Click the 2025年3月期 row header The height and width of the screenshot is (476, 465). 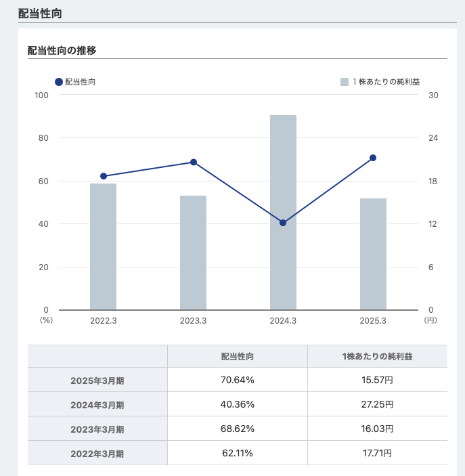pyautogui.click(x=97, y=380)
